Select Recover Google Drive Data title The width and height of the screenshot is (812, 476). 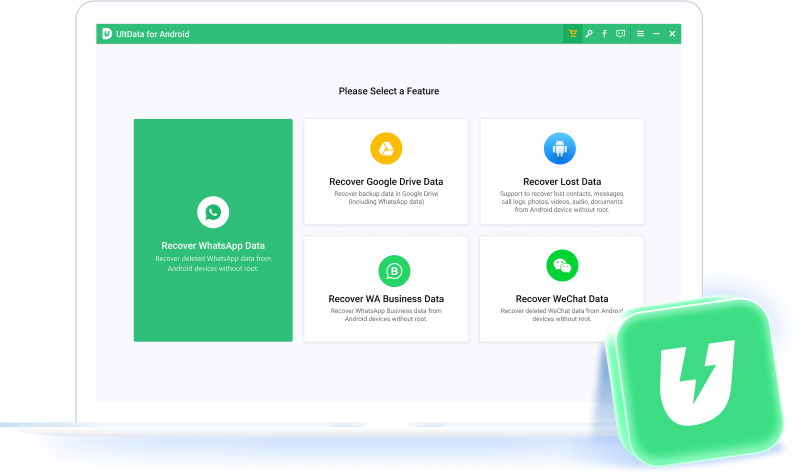click(386, 182)
